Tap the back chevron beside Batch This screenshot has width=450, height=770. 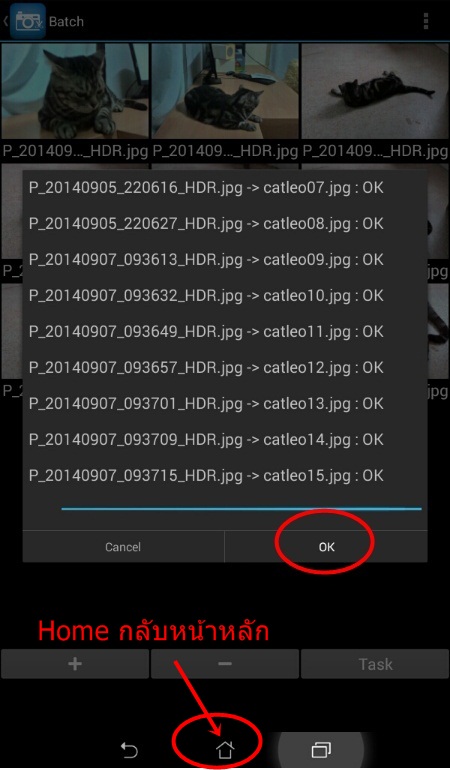coord(5,21)
